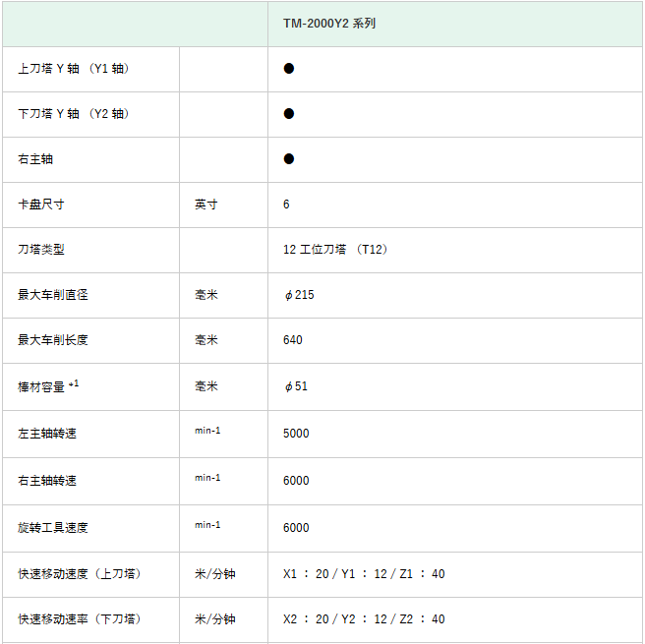Select the 快速移动速度（上刀塔）label

(x=80, y=574)
